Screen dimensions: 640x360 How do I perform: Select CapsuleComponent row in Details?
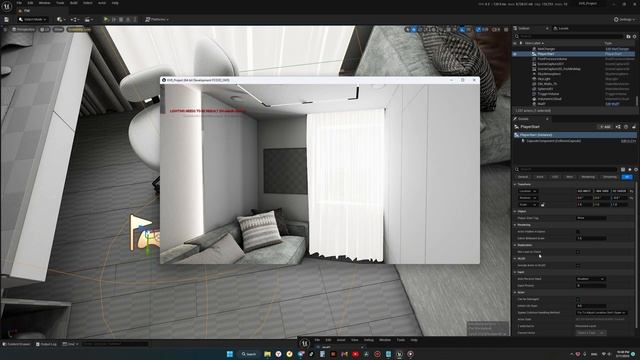click(574, 141)
